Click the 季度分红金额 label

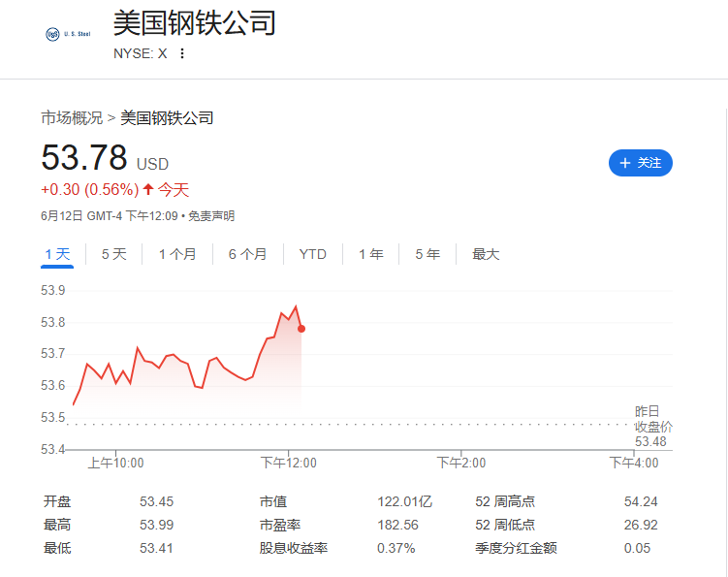(516, 548)
